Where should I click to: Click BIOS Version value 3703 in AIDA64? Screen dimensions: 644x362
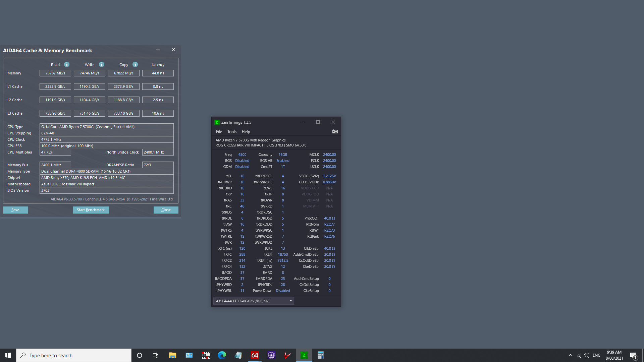[x=107, y=190]
